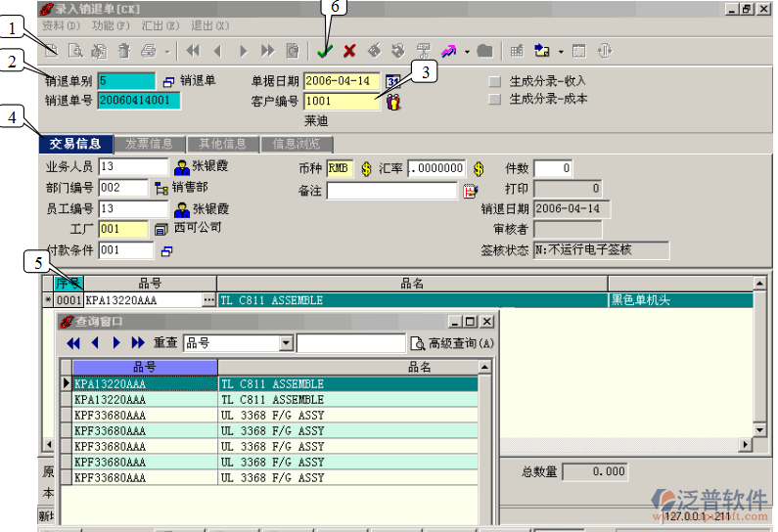Switch to the 发票信息 tab
This screenshot has width=778, height=532.
tap(149, 144)
